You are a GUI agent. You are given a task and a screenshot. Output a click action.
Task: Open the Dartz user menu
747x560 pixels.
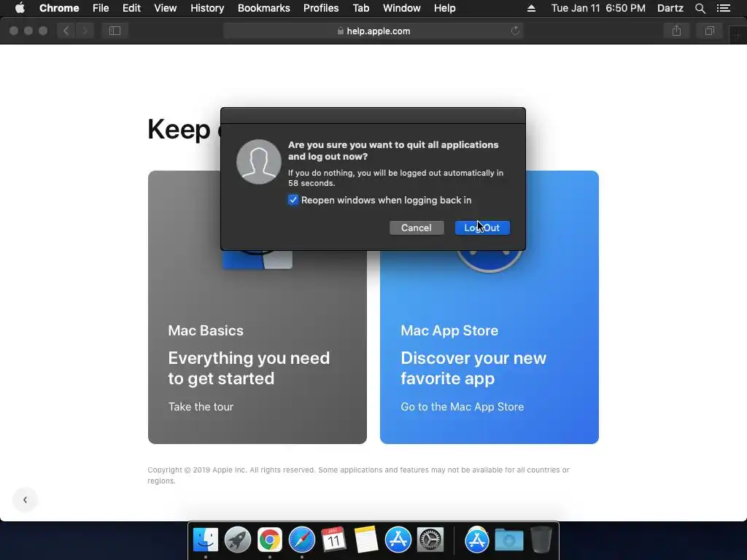[x=670, y=8]
